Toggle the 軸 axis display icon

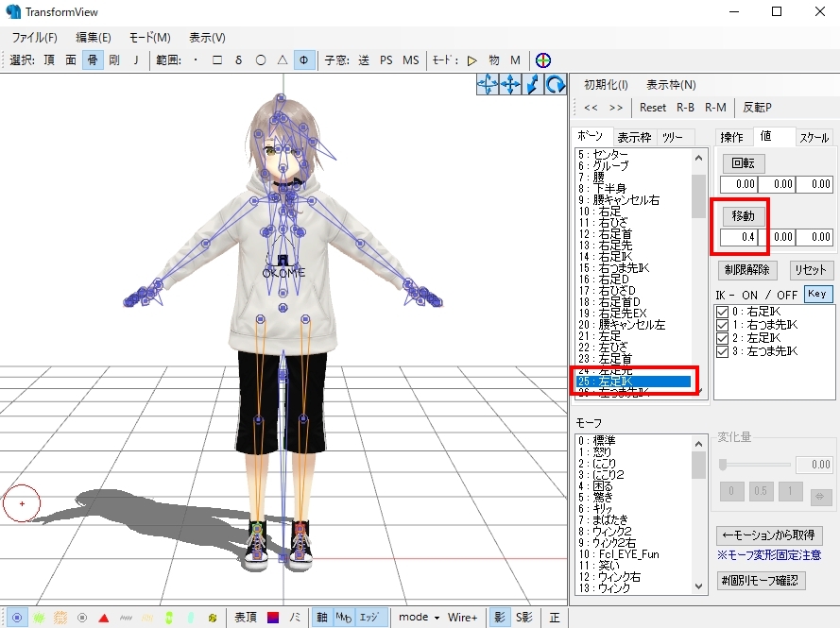point(322,616)
